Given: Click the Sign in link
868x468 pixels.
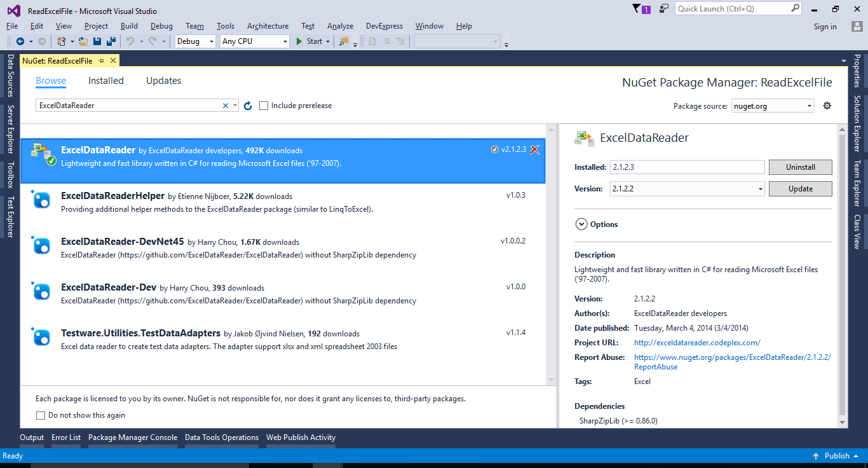Looking at the screenshot, I should (x=825, y=27).
